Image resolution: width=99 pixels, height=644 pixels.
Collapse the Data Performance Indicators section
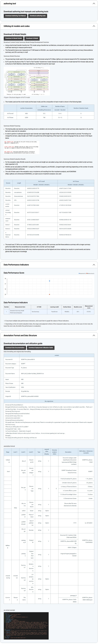pos(94,265)
